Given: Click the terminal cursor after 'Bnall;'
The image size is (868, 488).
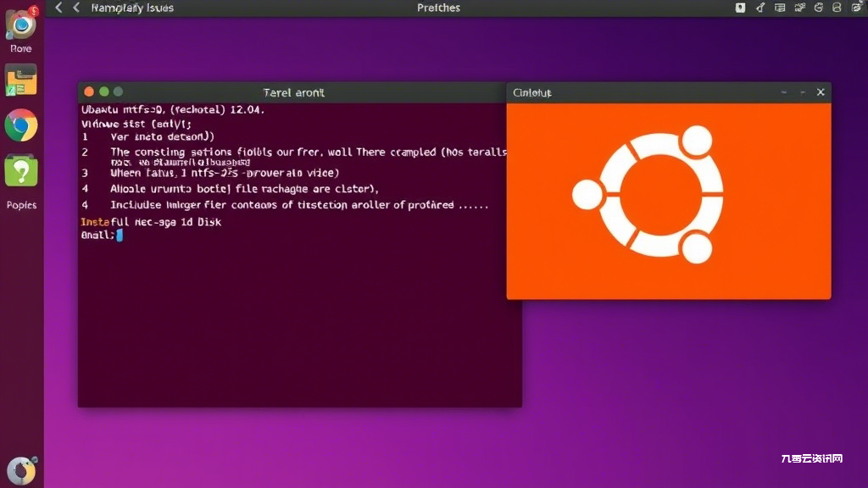Looking at the screenshot, I should [120, 236].
